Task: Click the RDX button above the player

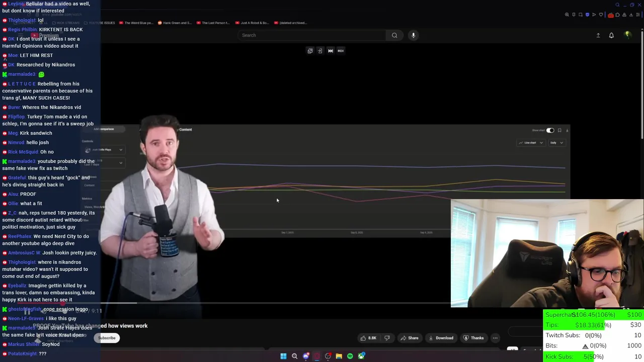Action: coord(341,51)
